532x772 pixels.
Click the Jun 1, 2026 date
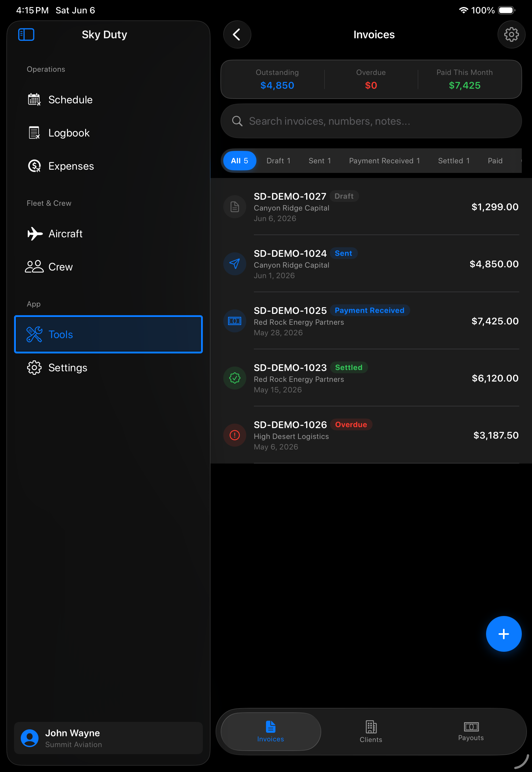[x=274, y=276]
